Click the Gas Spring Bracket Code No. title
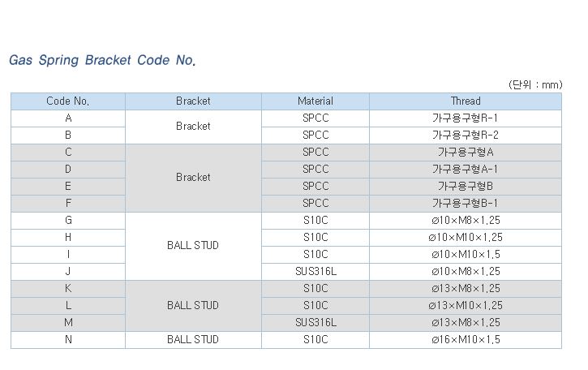 click(x=102, y=60)
